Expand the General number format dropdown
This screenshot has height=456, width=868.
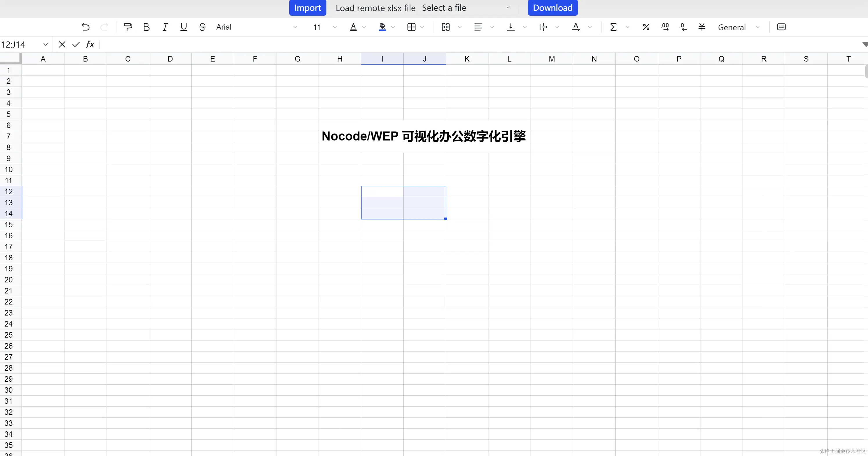click(738, 27)
